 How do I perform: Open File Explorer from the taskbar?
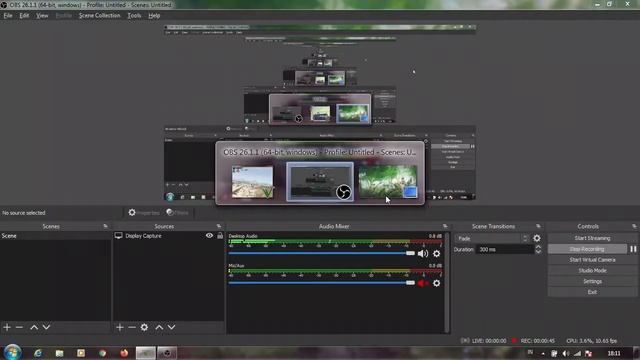pyautogui.click(x=60, y=353)
